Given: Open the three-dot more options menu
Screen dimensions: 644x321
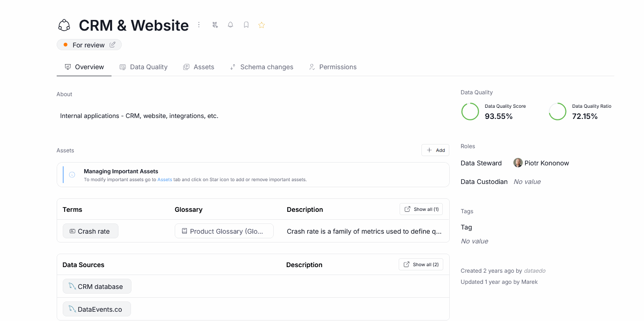Looking at the screenshot, I should point(199,25).
